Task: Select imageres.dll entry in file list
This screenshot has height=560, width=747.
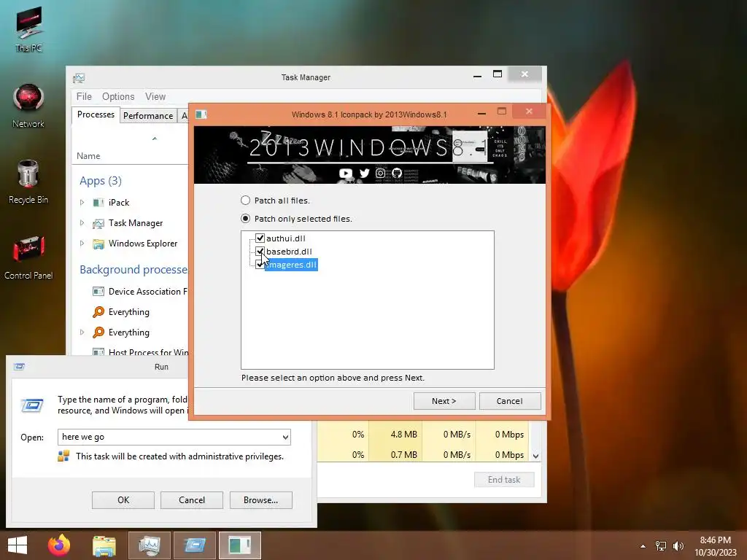Action: (291, 264)
